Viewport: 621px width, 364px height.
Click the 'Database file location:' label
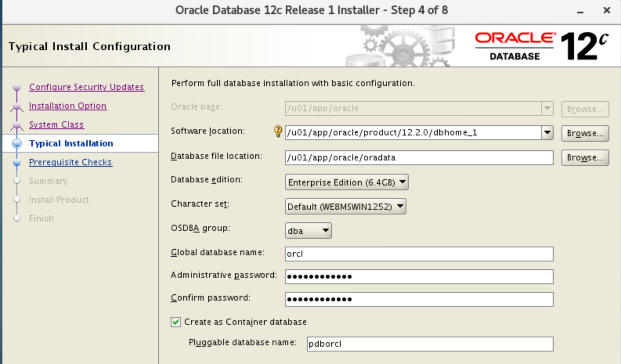pyautogui.click(x=216, y=156)
